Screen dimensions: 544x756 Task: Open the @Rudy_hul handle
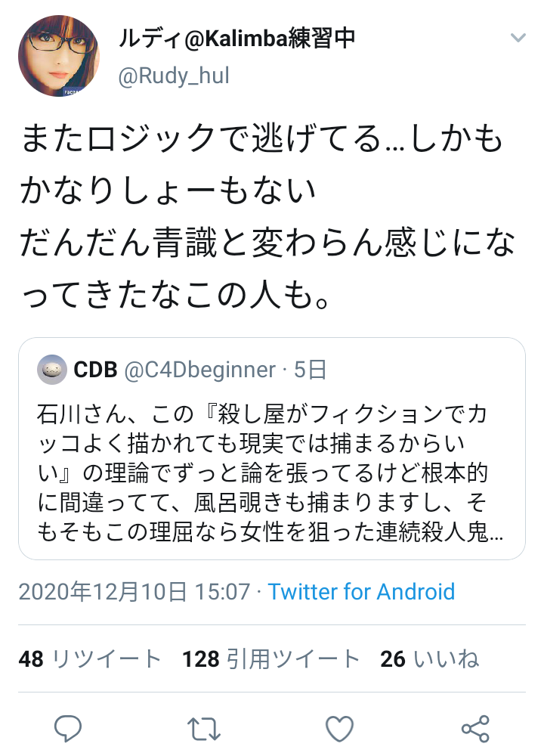pos(174,76)
